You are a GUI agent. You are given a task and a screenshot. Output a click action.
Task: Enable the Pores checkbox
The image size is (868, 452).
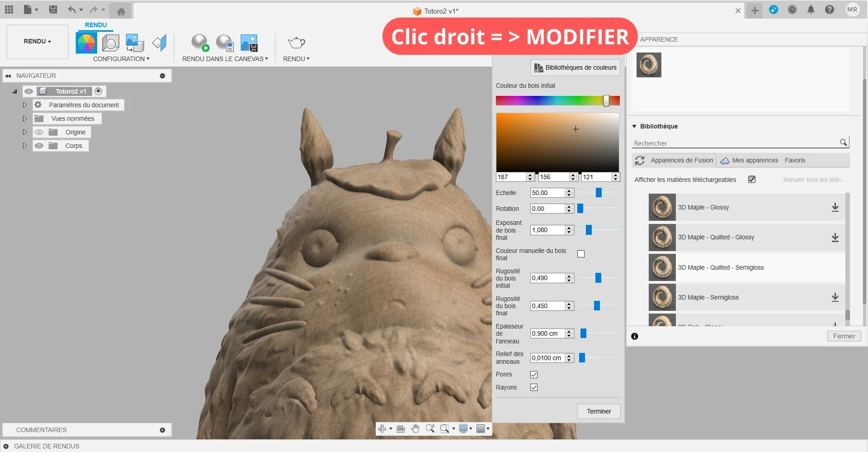[534, 374]
